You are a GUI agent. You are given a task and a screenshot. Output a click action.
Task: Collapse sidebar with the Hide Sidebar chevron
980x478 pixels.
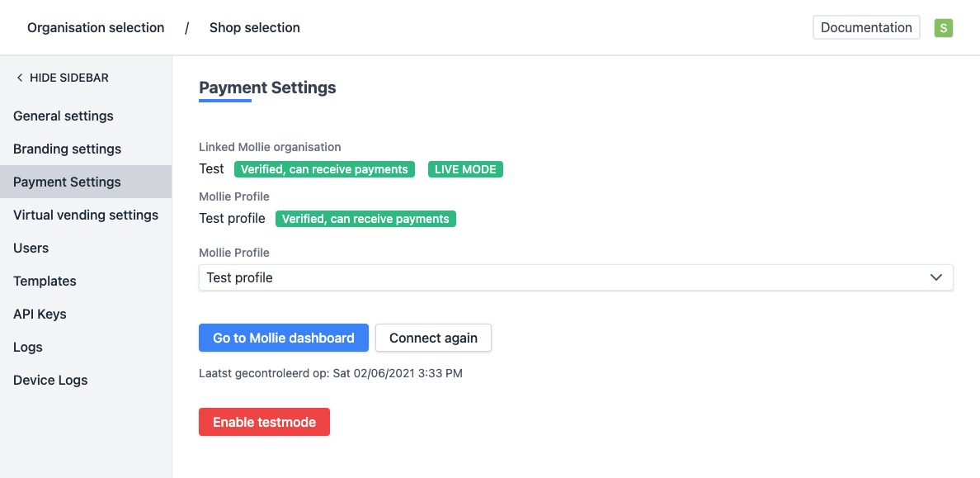click(20, 78)
